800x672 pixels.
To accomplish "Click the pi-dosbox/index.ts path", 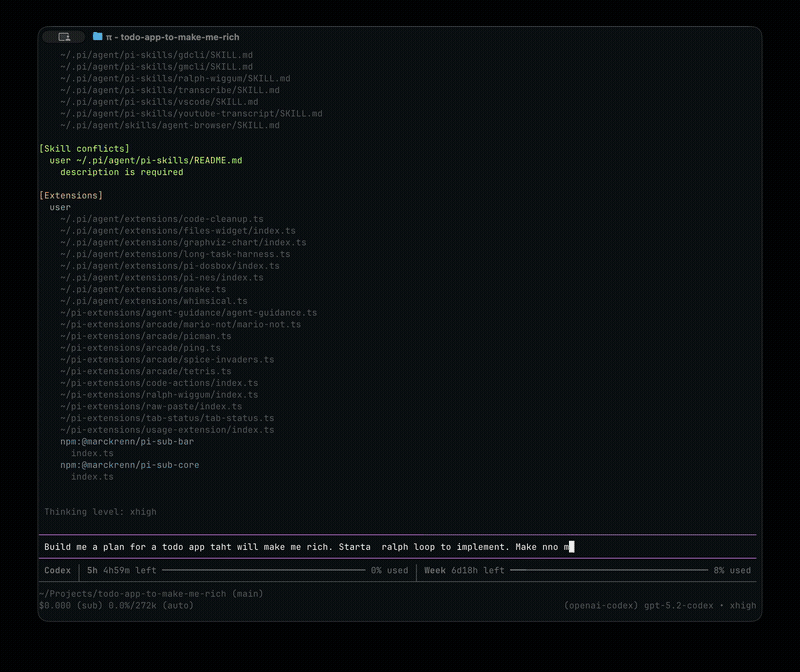I will click(170, 266).
